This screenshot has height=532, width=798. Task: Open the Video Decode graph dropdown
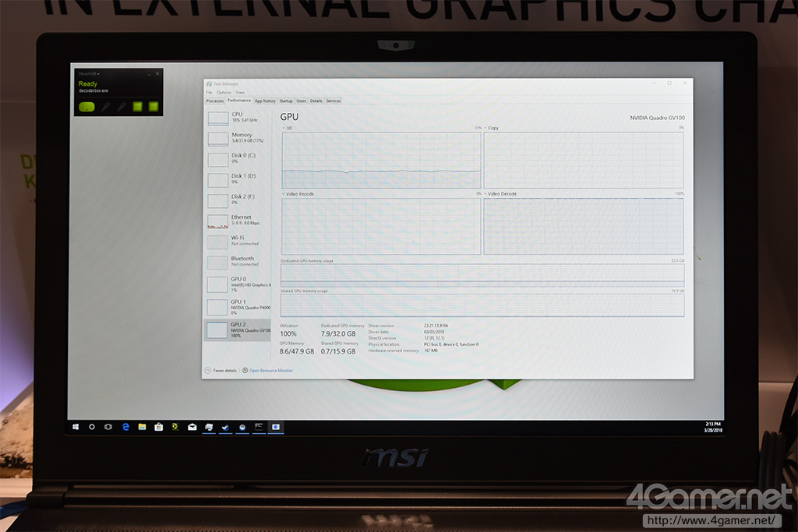[500, 194]
